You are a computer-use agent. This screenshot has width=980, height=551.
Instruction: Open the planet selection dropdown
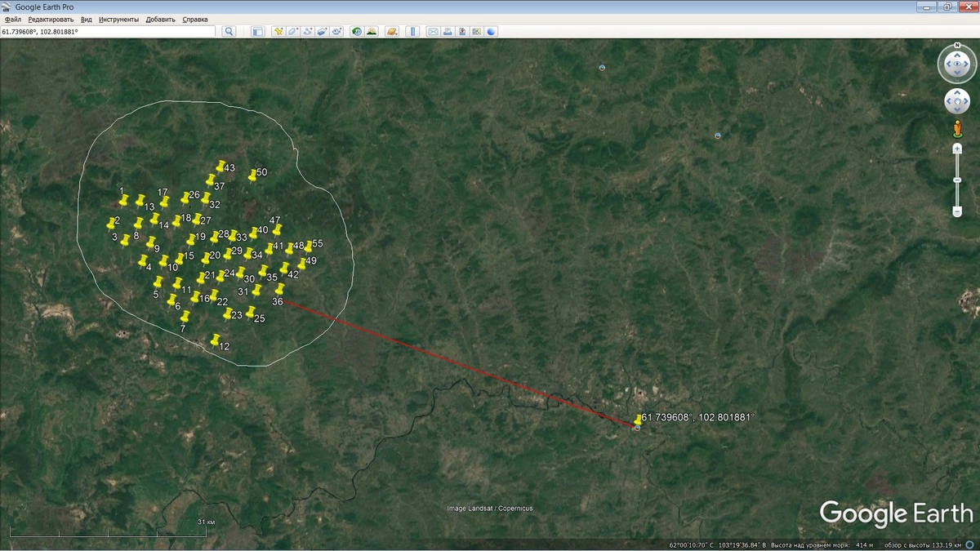click(392, 31)
